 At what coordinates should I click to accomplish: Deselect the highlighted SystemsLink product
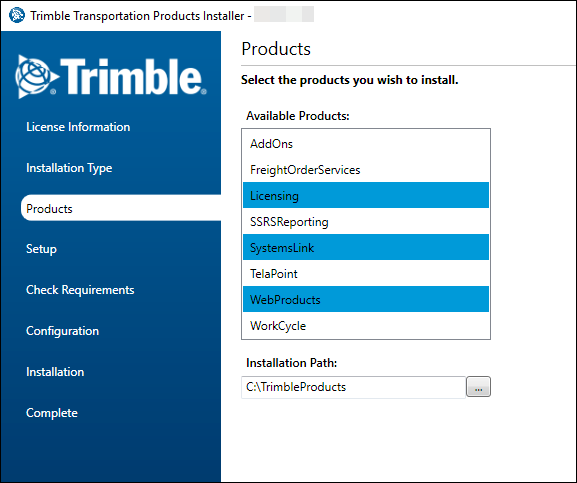(x=366, y=247)
